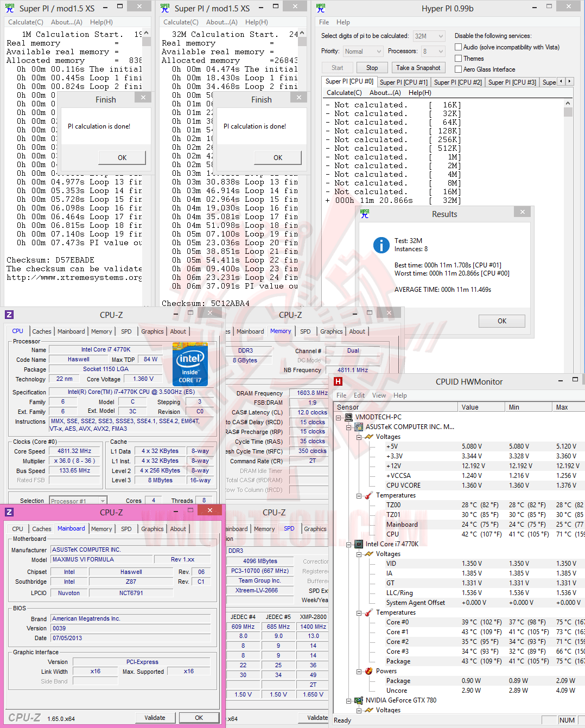This screenshot has width=585, height=728.
Task: Collapse the Intel Core i7 4770K node
Action: coord(349,545)
